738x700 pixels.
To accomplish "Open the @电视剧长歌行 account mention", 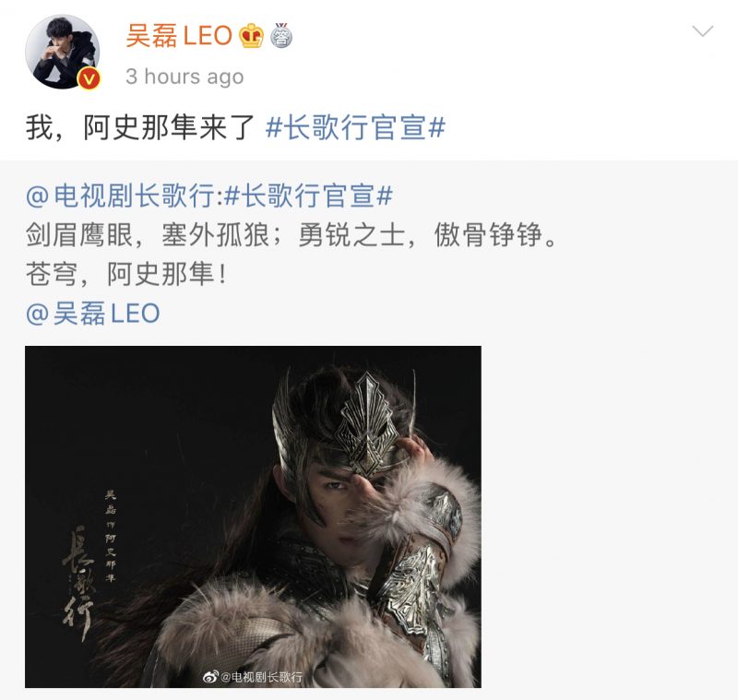I will click(121, 196).
